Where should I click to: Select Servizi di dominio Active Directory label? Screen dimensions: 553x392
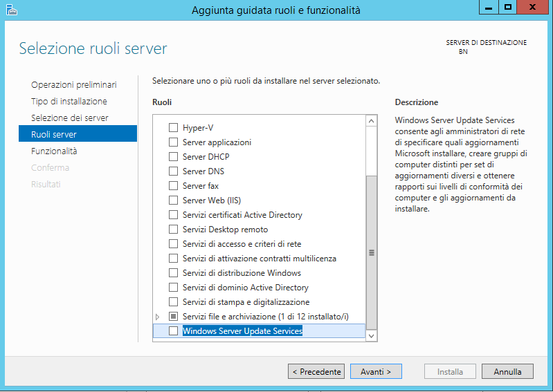pos(246,288)
